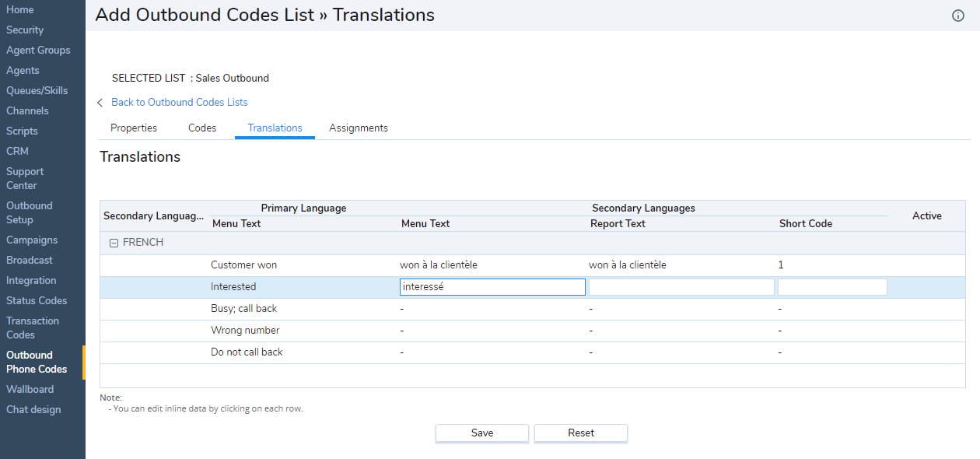980x459 pixels.
Task: Switch to the Properties tab
Action: (x=134, y=128)
